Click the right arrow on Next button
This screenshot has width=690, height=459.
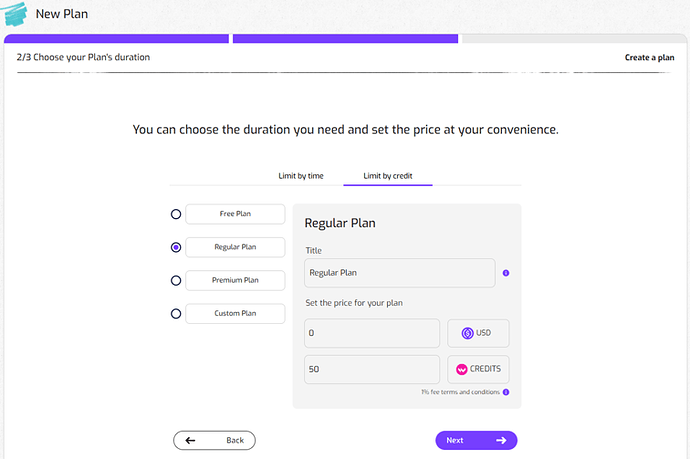[501, 440]
